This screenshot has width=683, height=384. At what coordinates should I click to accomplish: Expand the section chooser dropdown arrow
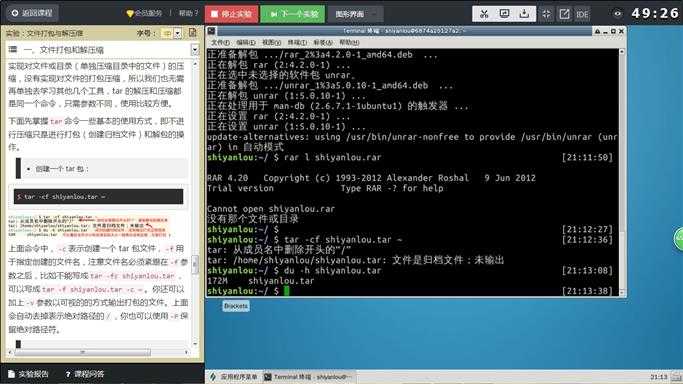point(195,50)
